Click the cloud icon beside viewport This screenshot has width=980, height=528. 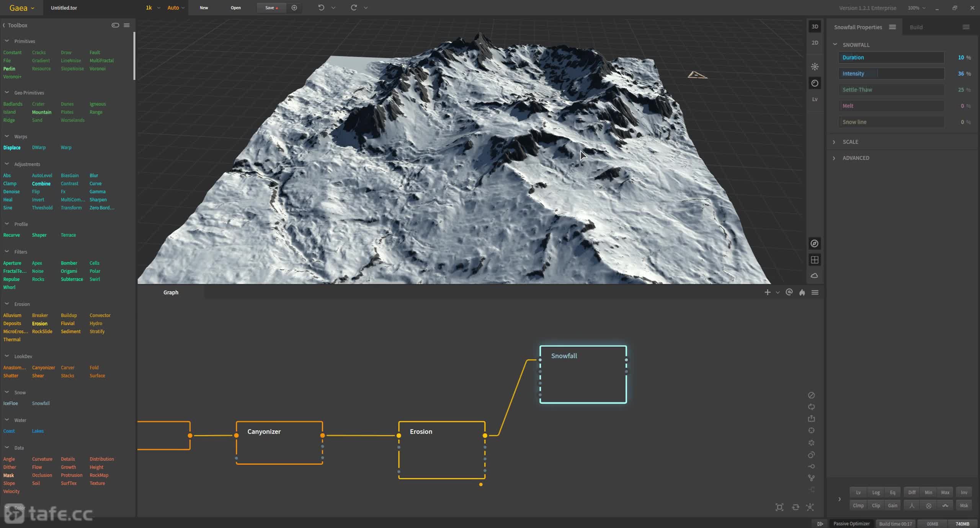(815, 275)
